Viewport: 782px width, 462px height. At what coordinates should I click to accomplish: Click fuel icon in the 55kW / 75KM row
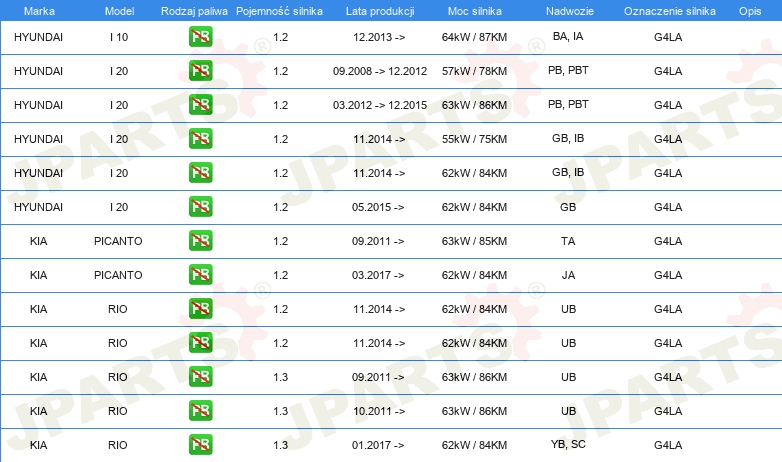[200, 139]
